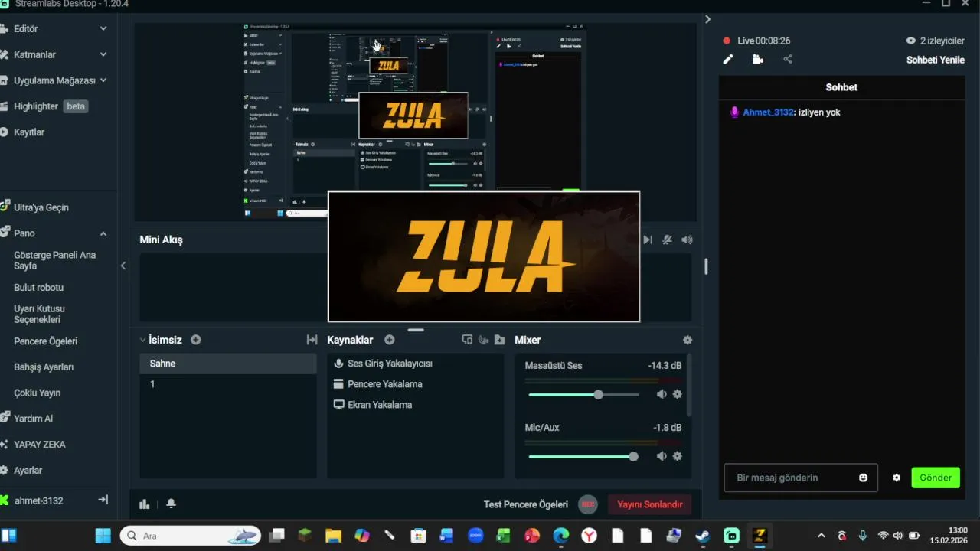Click the add widget source icon
Screen dimensions: 980x551
[x=466, y=340]
